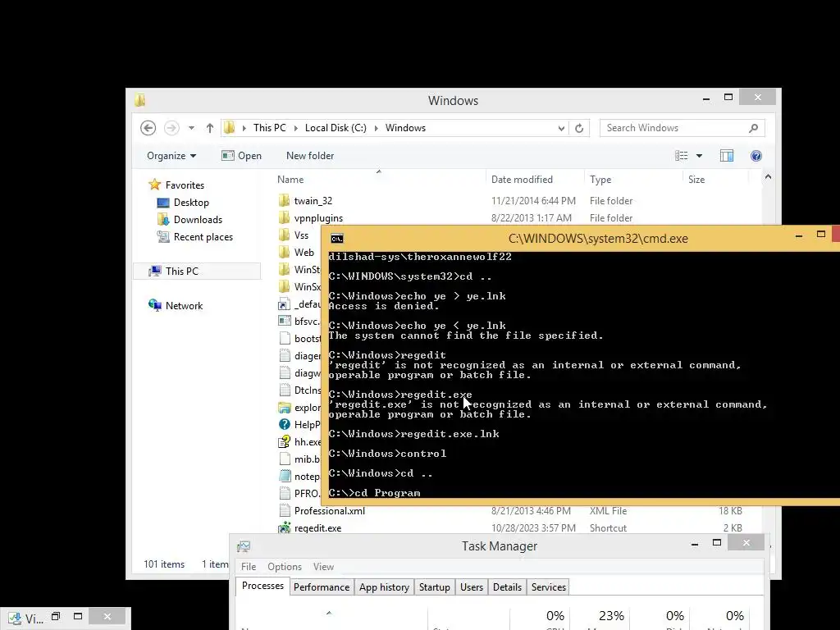Select the bfsvc file icon

[x=285, y=322]
